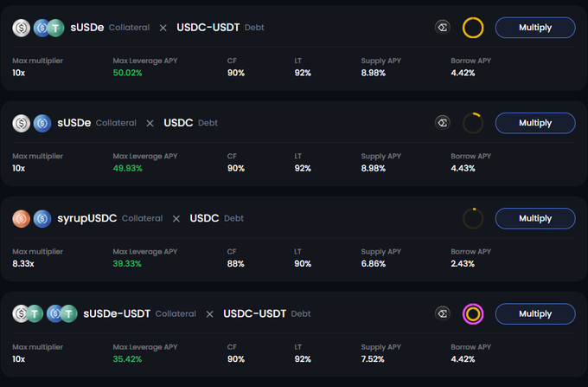This screenshot has height=387, width=588.
Task: Click the rounded badge icon in sUSDe/USDC row
Action: click(x=443, y=123)
